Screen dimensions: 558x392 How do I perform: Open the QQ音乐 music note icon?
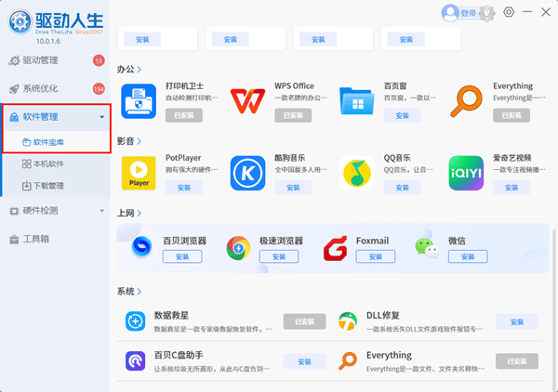(x=356, y=173)
